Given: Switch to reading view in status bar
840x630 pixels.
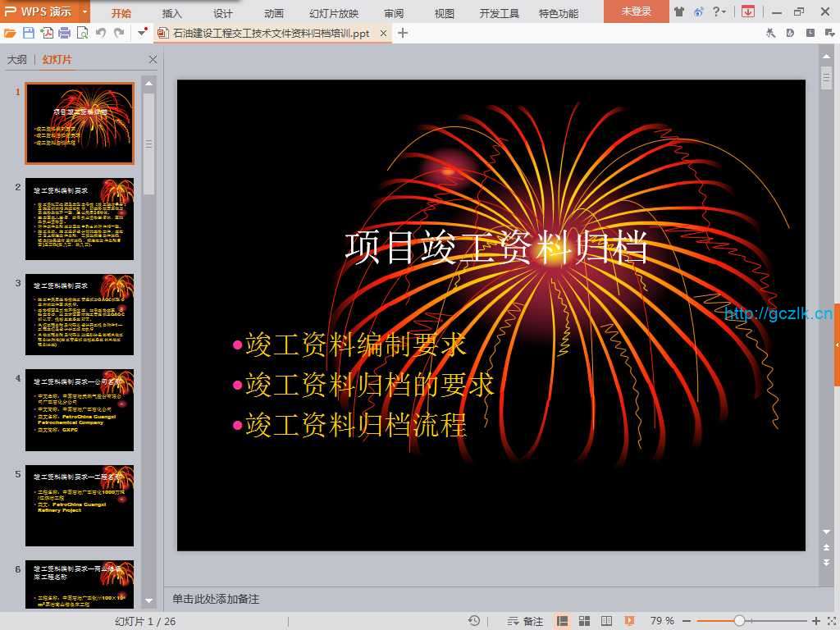Looking at the screenshot, I should tap(606, 621).
